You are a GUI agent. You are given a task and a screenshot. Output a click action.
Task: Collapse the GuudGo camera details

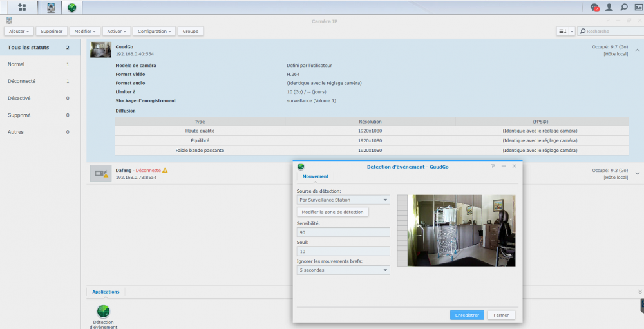(637, 50)
